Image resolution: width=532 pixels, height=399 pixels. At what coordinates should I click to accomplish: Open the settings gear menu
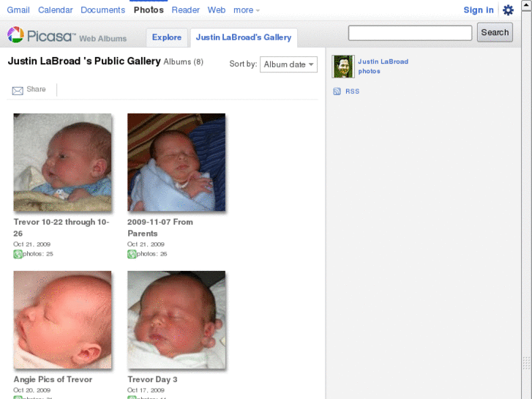click(508, 10)
